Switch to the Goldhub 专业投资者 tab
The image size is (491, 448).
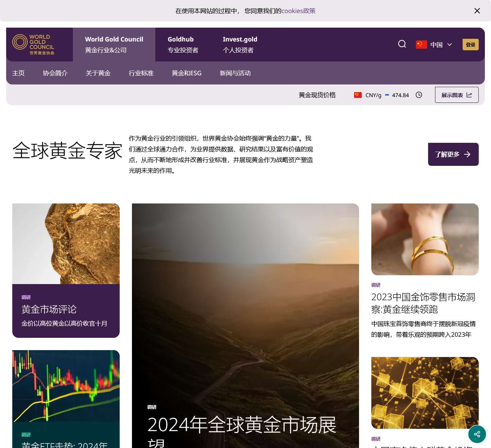183,45
